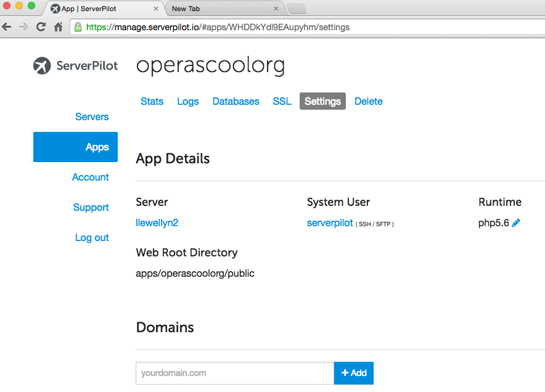545x392 pixels.
Task: Click the Server column label
Action: pos(152,202)
